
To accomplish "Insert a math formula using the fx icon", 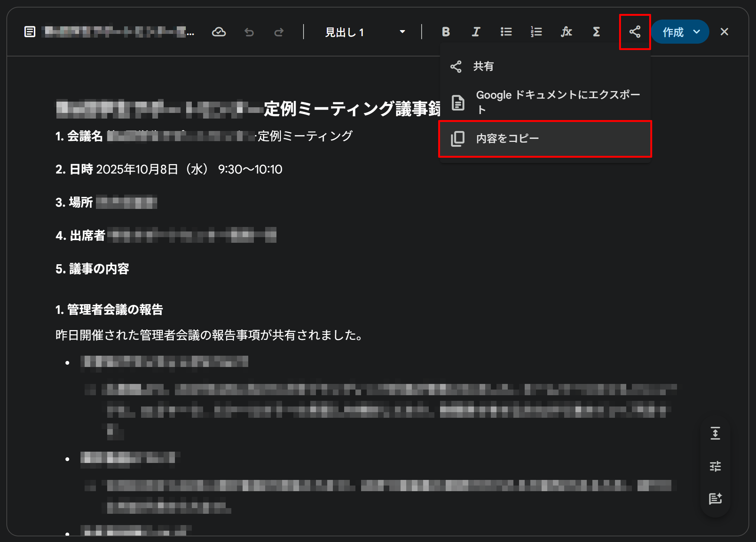I will (566, 32).
